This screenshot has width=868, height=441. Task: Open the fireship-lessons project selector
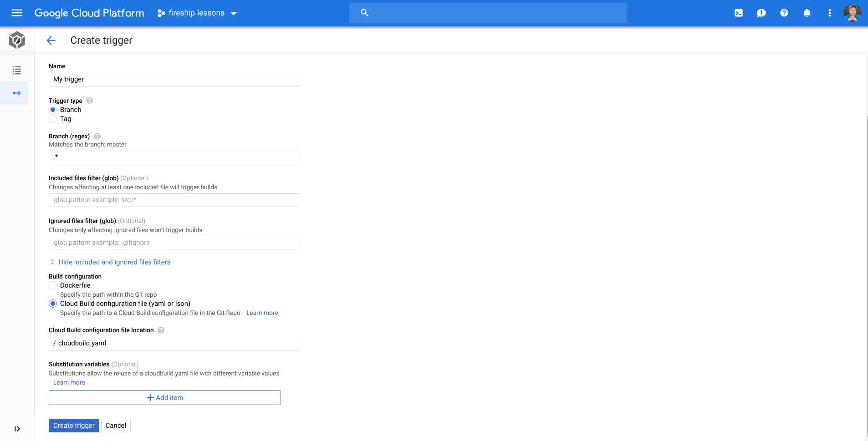coord(196,13)
